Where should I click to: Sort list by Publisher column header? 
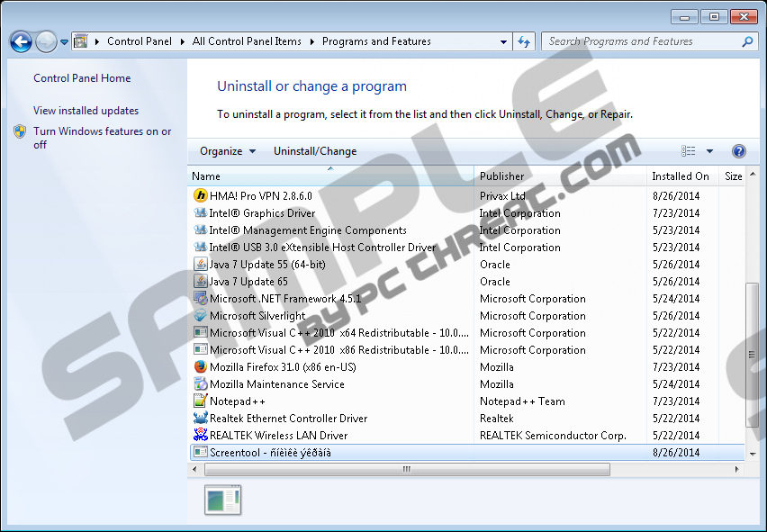coord(501,176)
